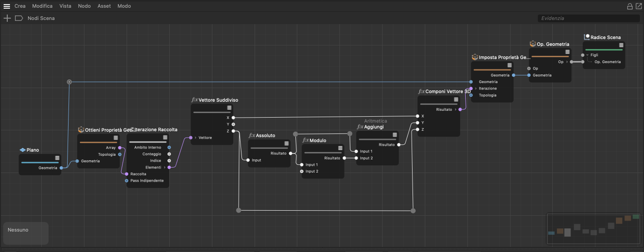Screen dimensions: 644x252
Task: Open Op. Geometria node menu icon
Action: point(567,52)
